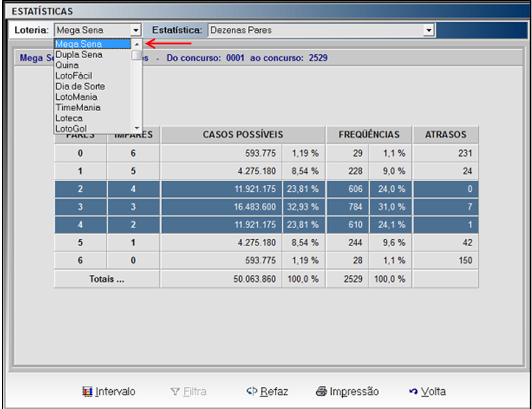Click the 16.483.600 cell
This screenshot has width=532, height=409.
tap(221, 207)
